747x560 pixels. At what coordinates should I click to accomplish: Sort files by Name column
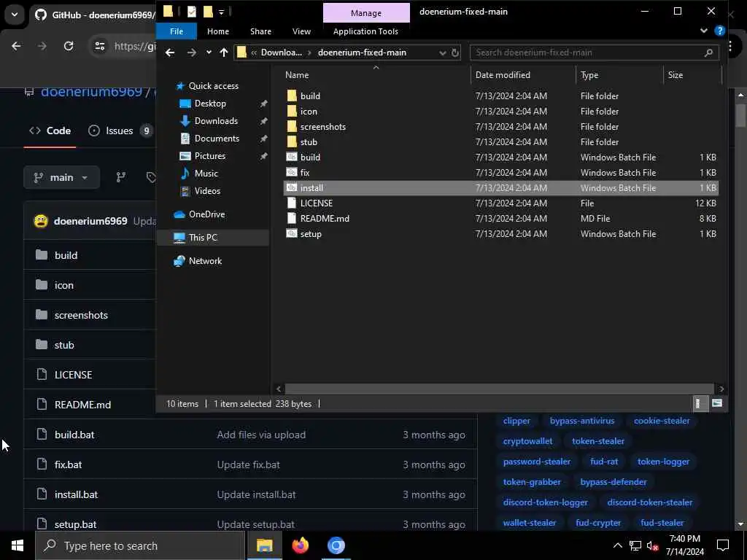coord(297,75)
